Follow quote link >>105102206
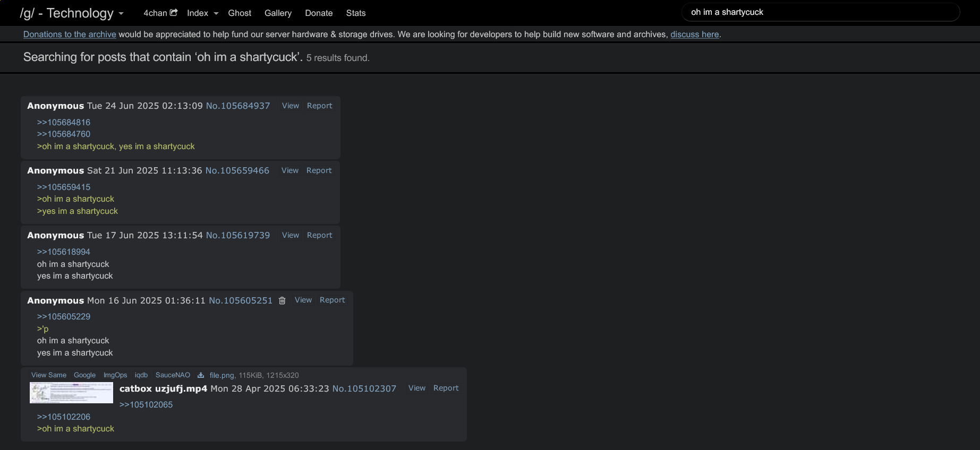980x450 pixels. pyautogui.click(x=64, y=417)
